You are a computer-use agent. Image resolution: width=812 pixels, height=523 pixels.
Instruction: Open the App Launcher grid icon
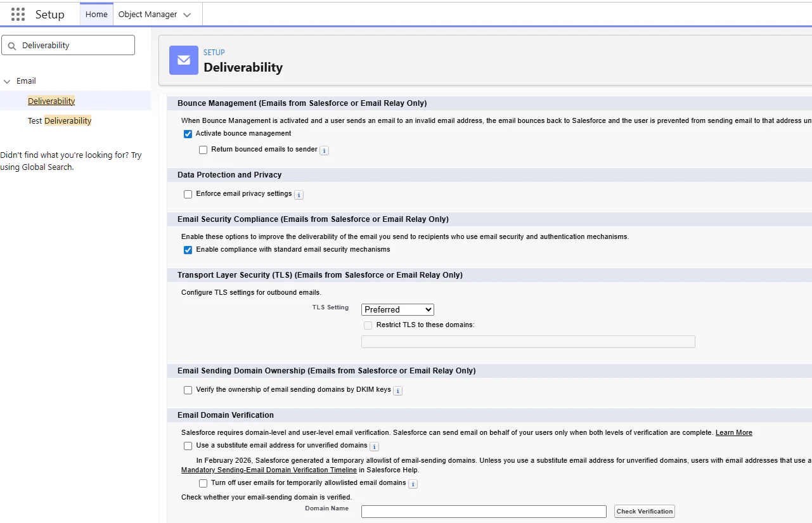pos(18,14)
